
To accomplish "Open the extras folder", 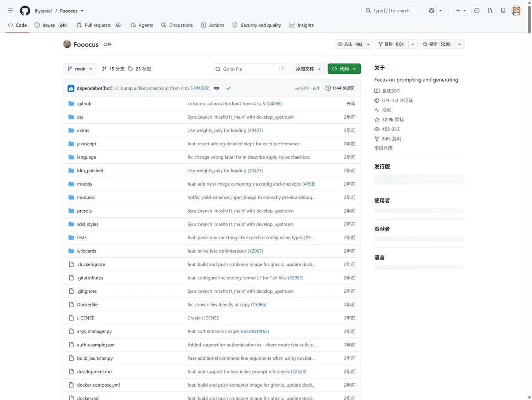I will 83,130.
